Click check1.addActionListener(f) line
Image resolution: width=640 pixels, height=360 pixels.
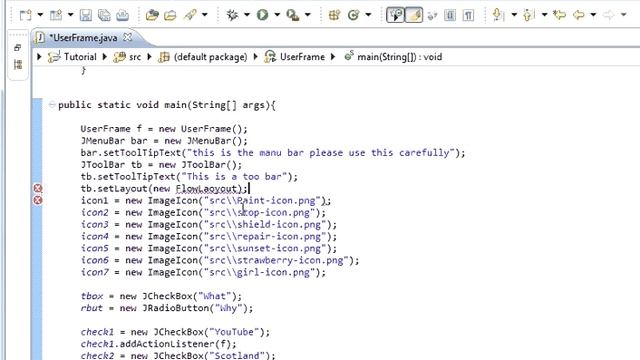click(x=158, y=344)
